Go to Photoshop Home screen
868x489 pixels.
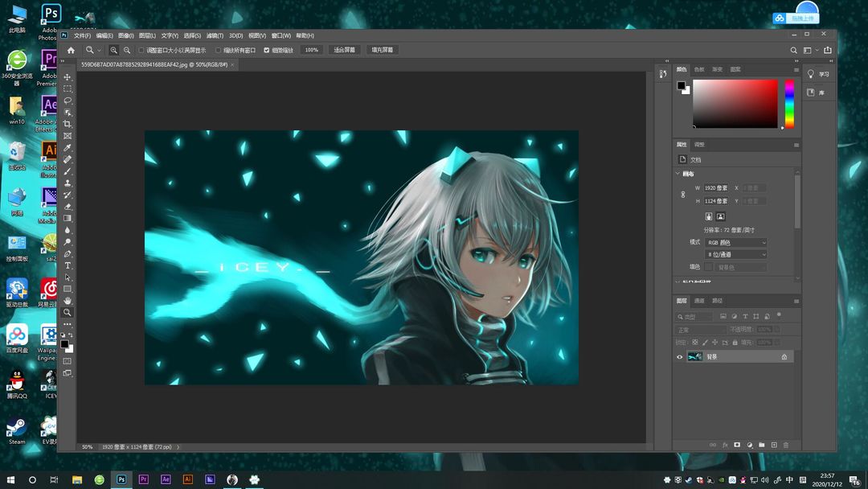(71, 50)
